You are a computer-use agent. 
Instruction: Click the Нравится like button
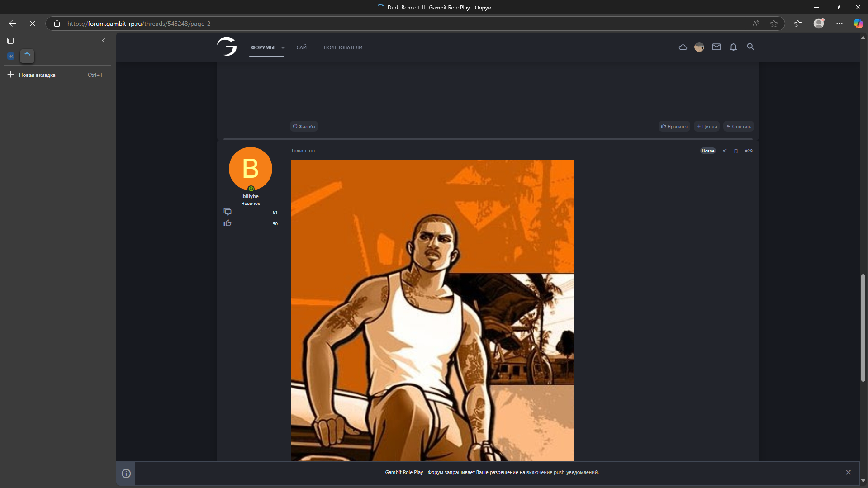[674, 127]
